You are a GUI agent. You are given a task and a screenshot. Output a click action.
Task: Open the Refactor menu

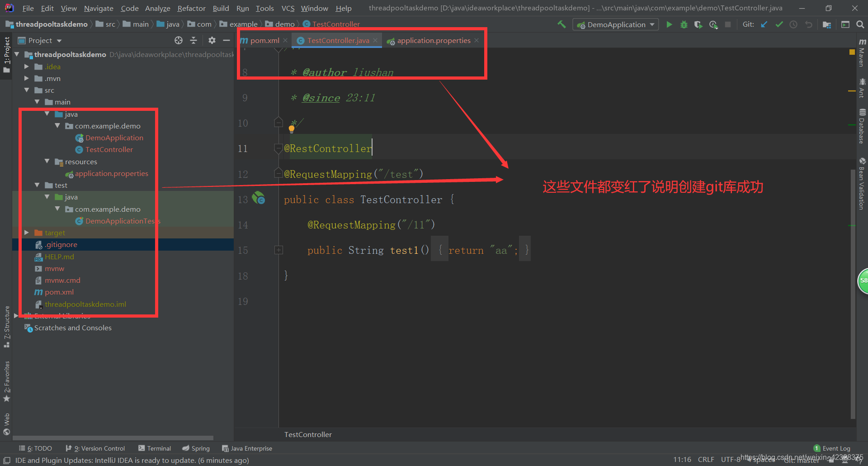(x=191, y=8)
